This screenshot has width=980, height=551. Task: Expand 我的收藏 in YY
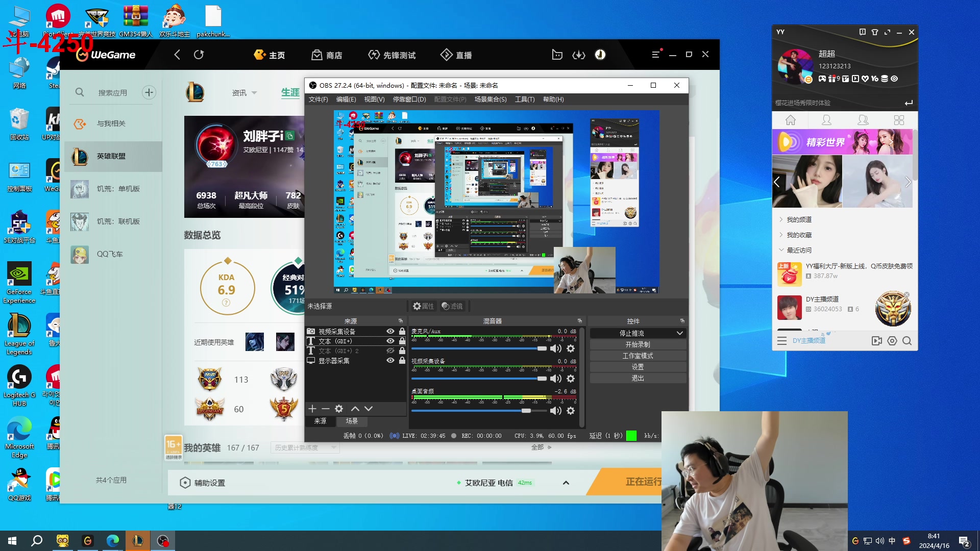[781, 235]
